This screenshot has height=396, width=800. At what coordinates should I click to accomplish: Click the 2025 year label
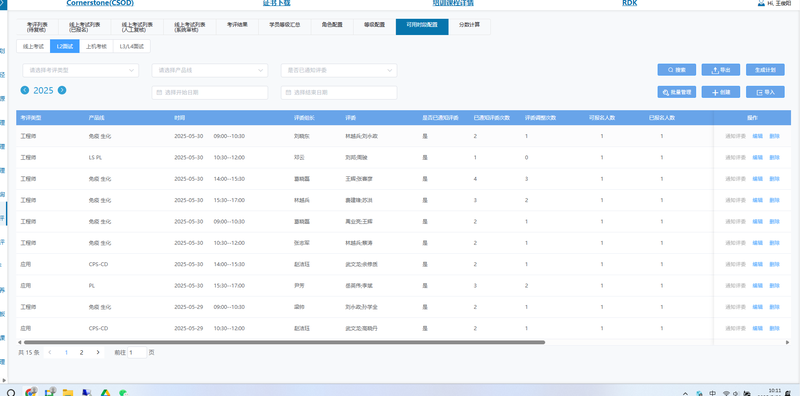(x=43, y=90)
